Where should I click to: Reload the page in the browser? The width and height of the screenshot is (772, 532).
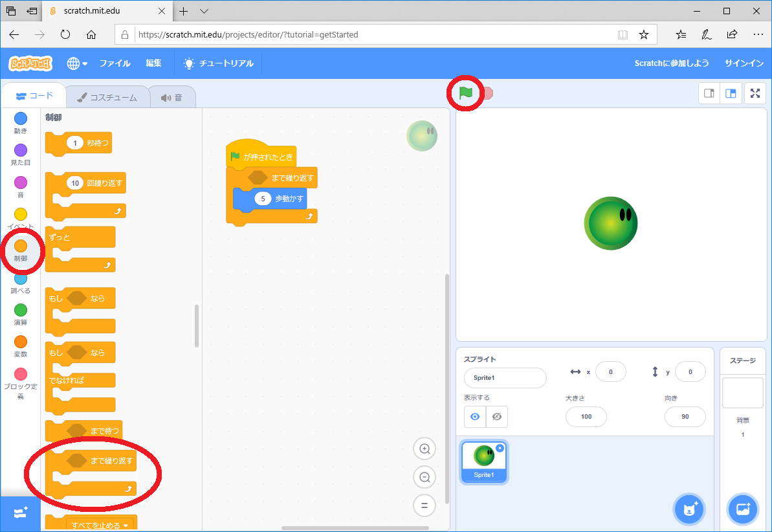[65, 34]
